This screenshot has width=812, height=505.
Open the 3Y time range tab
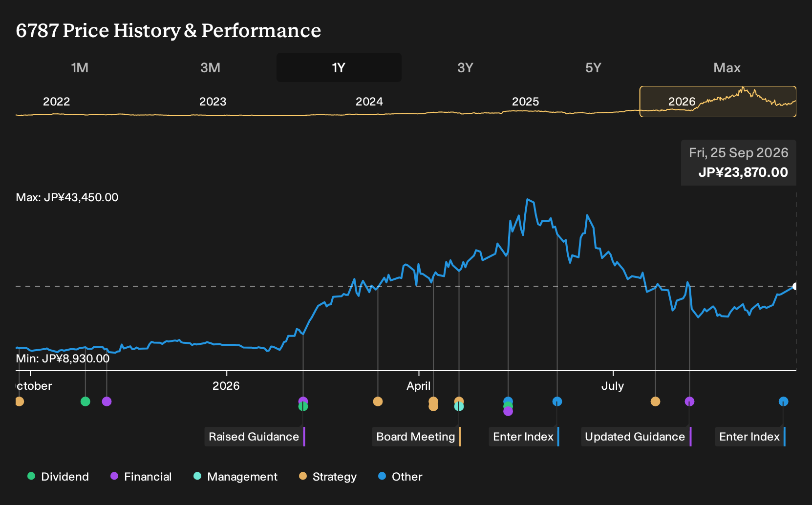coord(465,67)
